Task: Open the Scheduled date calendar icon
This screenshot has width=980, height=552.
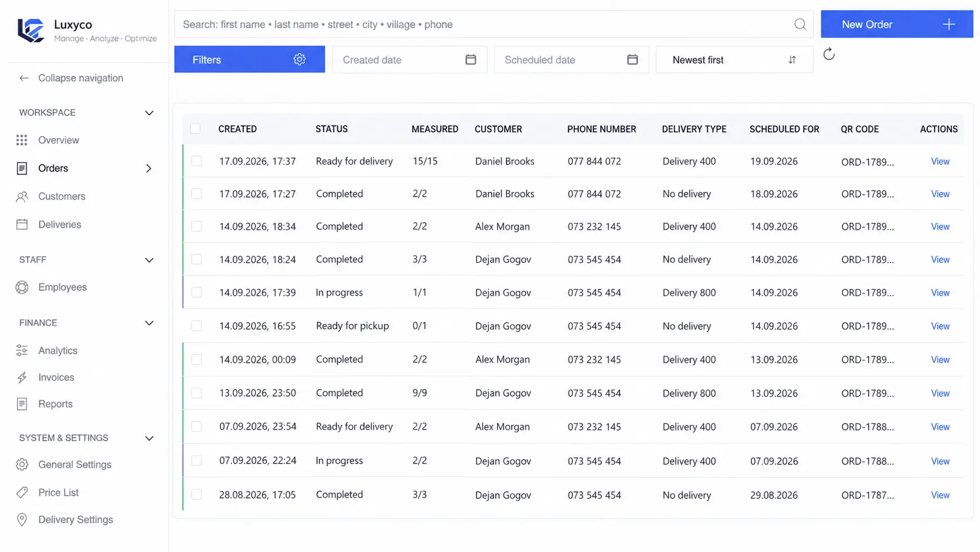Action: coord(632,59)
